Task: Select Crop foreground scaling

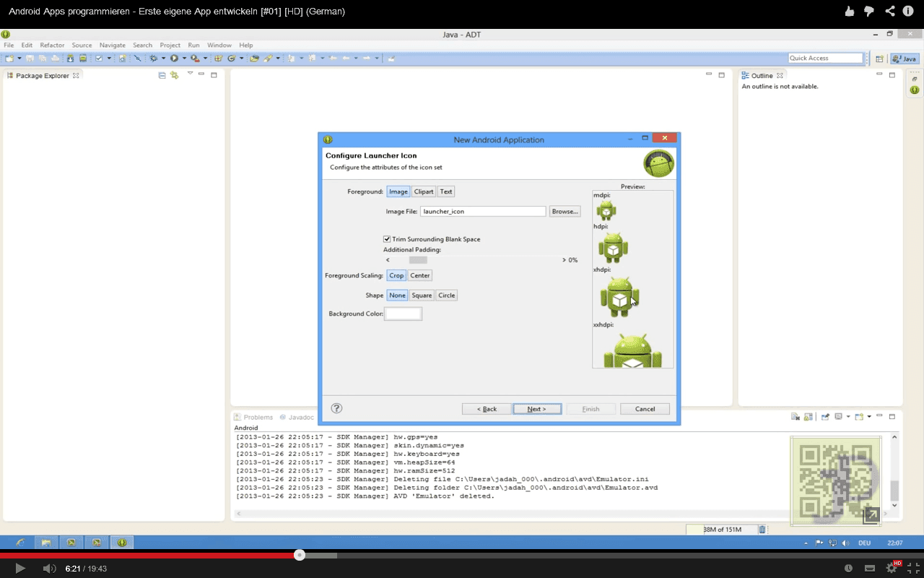Action: click(x=396, y=275)
